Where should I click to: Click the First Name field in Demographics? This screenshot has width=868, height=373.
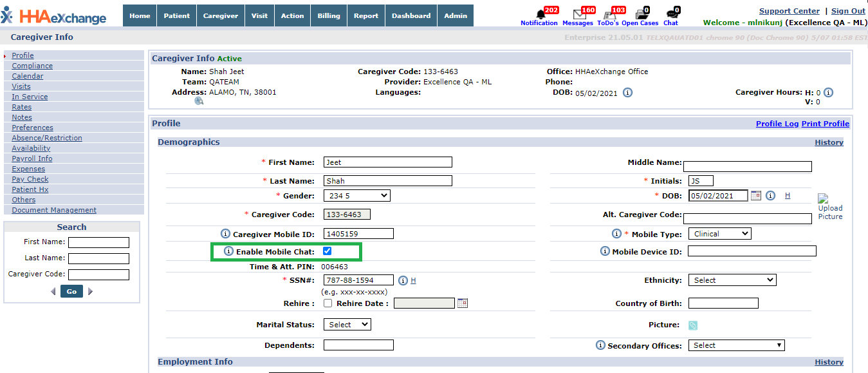point(387,162)
